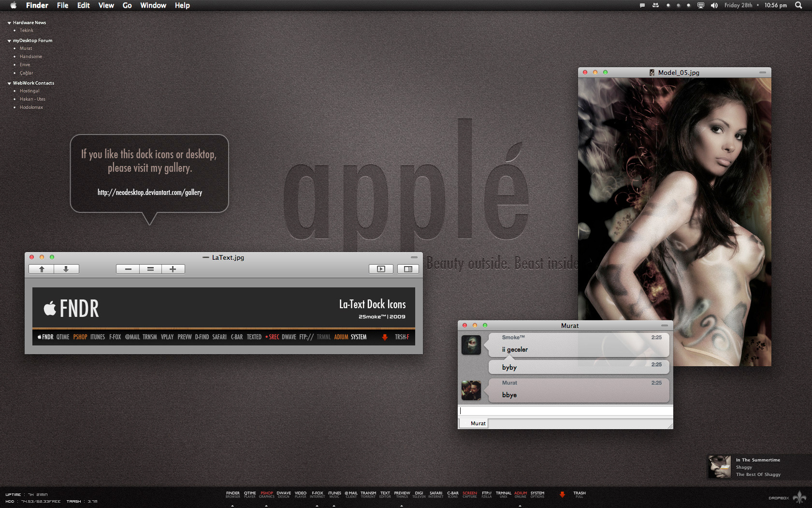Open the TRASH full dock icon

pyautogui.click(x=580, y=494)
